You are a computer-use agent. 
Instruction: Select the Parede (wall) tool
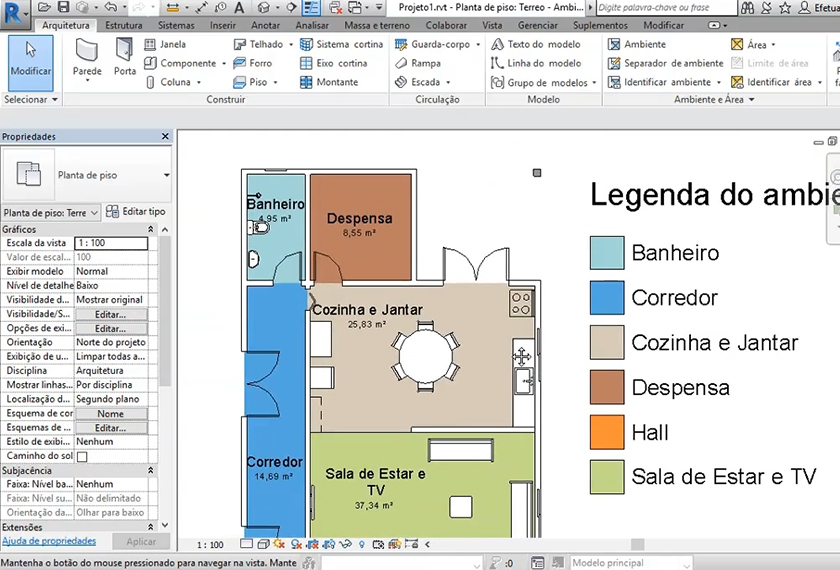tap(87, 58)
